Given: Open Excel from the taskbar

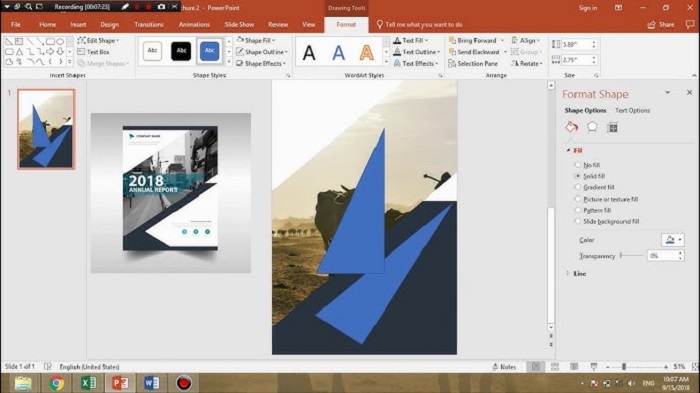Looking at the screenshot, I should (88, 383).
